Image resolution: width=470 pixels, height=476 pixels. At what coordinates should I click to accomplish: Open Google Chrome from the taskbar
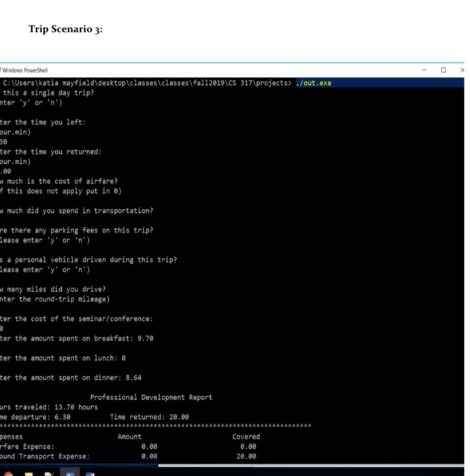point(8,473)
